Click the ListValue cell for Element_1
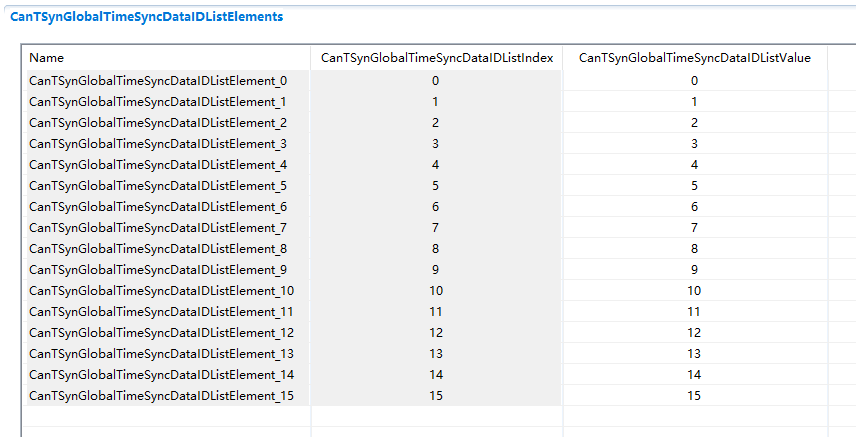Screen dimensions: 856x437 [x=694, y=102]
